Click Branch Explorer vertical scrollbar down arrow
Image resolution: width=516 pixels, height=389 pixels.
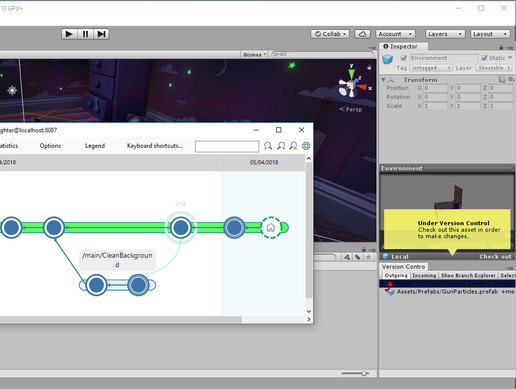[309, 311]
